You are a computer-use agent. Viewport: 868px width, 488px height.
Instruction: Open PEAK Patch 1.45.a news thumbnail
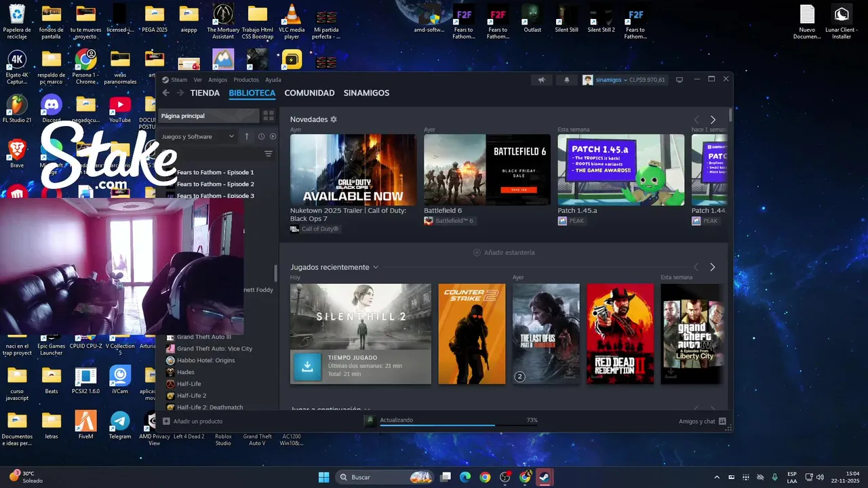point(621,169)
